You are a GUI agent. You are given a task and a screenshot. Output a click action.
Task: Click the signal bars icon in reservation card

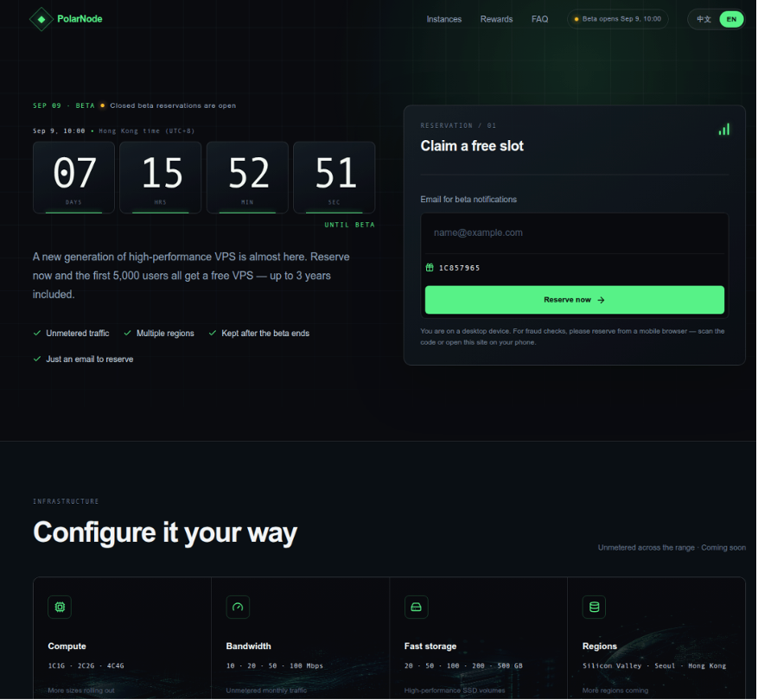pos(723,129)
